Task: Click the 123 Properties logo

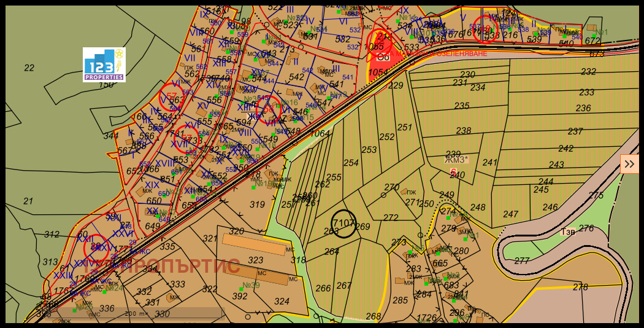Action: pyautogui.click(x=104, y=64)
